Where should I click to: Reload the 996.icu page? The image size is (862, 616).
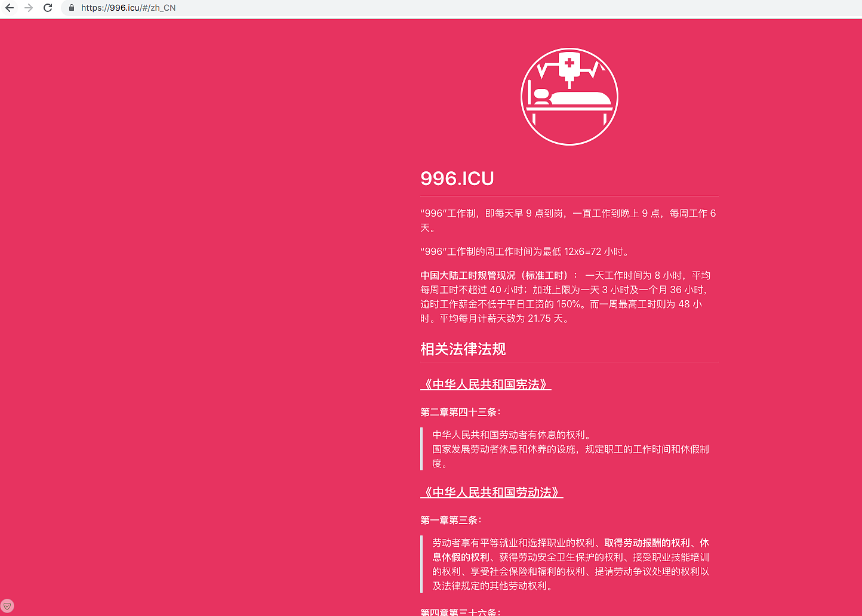48,8
